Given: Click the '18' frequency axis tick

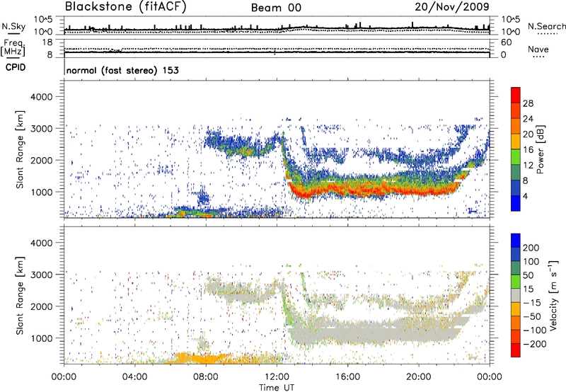Looking at the screenshot, I should coord(47,42).
